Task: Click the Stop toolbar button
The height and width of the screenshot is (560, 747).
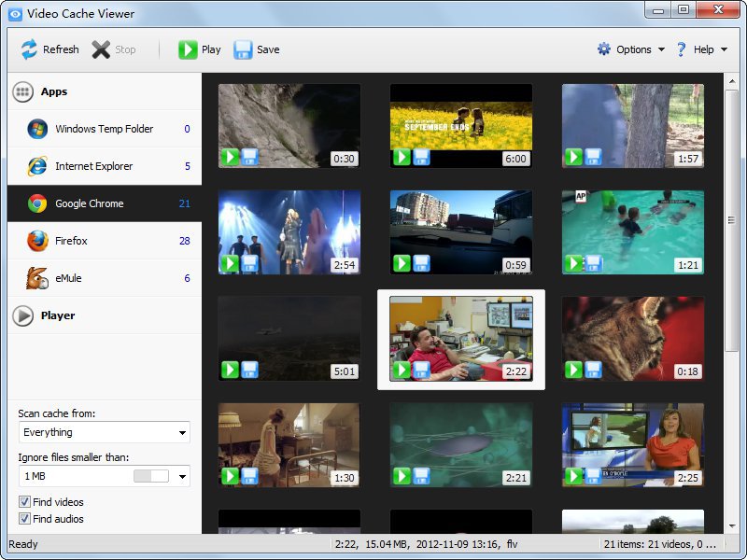Action: 114,49
